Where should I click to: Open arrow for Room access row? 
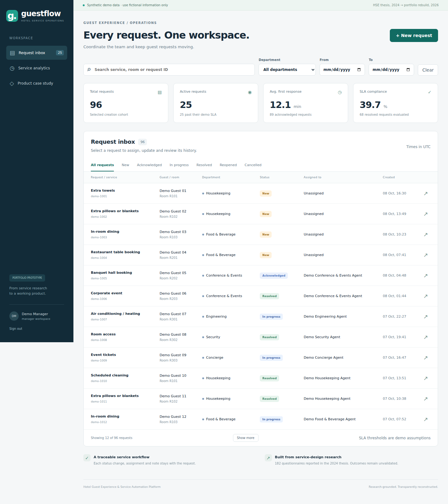pyautogui.click(x=426, y=337)
